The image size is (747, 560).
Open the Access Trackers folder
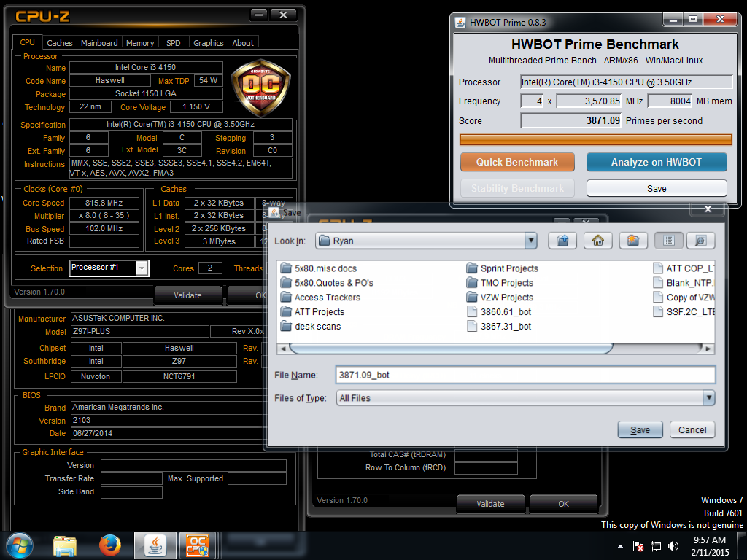pyautogui.click(x=320, y=297)
